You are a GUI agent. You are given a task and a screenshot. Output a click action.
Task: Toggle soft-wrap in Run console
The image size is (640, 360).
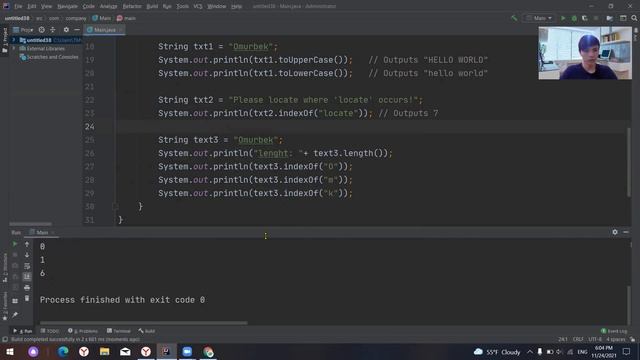[27, 266]
